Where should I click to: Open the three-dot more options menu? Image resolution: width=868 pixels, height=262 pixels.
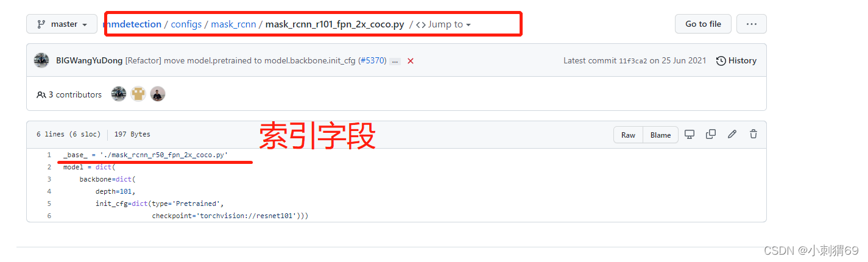click(x=751, y=24)
